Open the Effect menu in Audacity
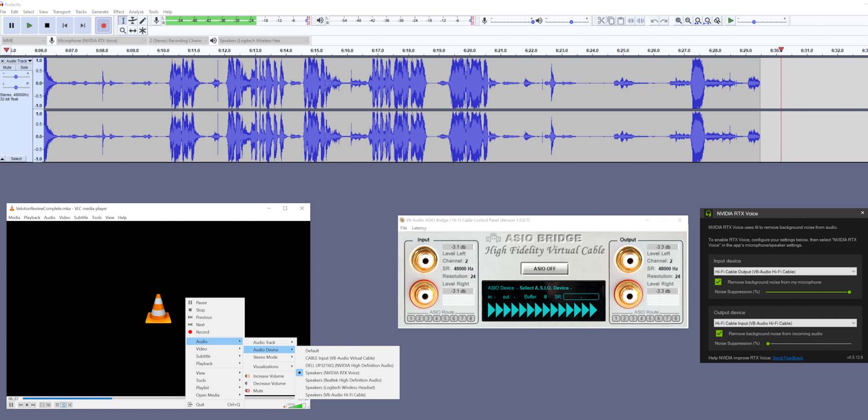The image size is (868, 420). point(119,12)
